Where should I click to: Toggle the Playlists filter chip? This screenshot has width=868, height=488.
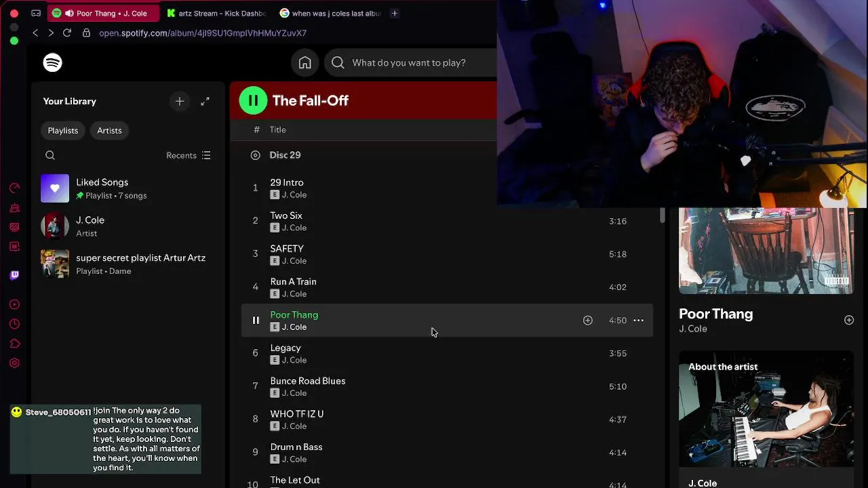[63, 130]
